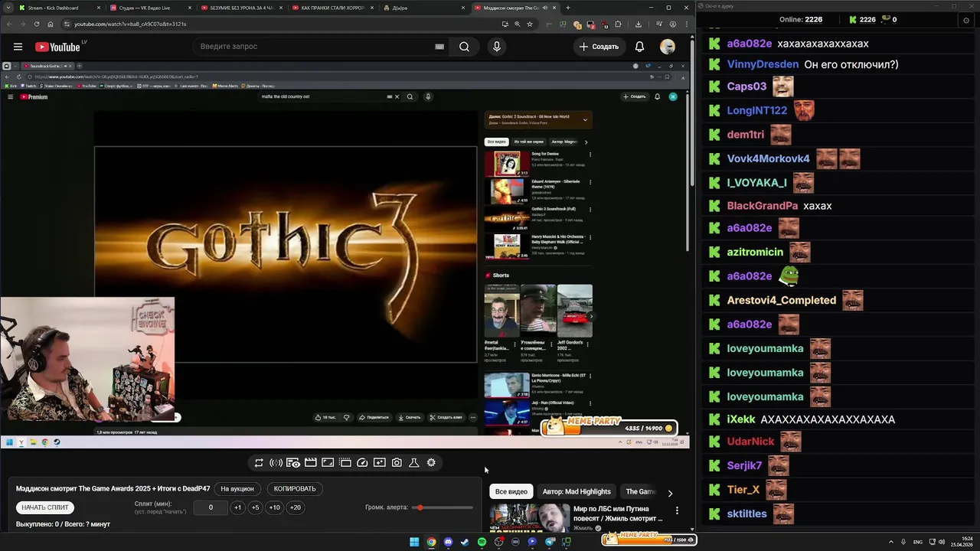Clear the inner YouTube search query
The image size is (980, 551).
tap(397, 96)
